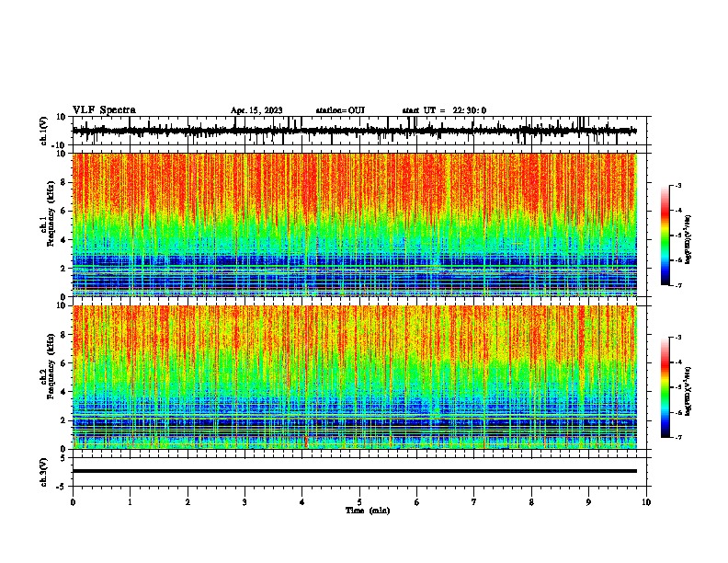The image size is (728, 563).
Task: Click the ch.1 spectrogram color scale bar
Action: pos(665,236)
